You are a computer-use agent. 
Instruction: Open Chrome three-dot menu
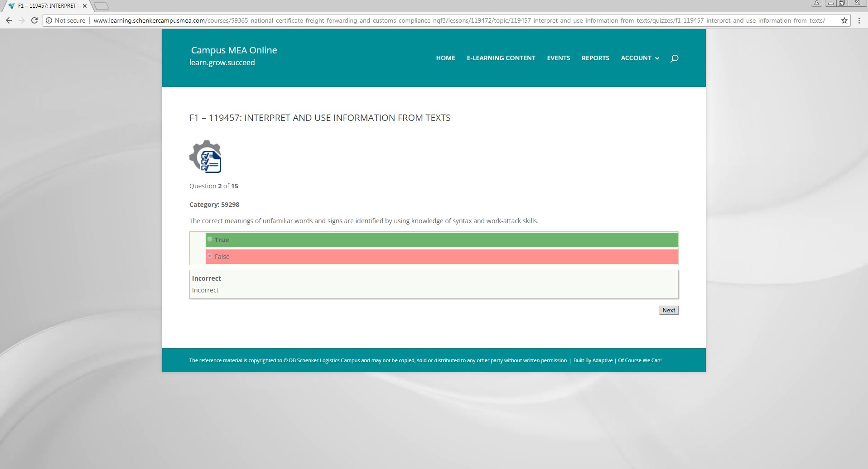click(859, 20)
